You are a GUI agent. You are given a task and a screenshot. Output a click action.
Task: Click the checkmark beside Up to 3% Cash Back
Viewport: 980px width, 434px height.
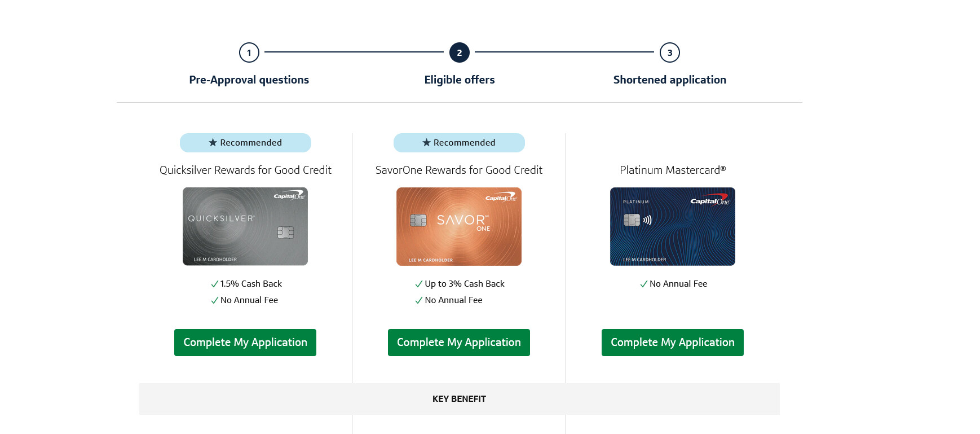[419, 284]
